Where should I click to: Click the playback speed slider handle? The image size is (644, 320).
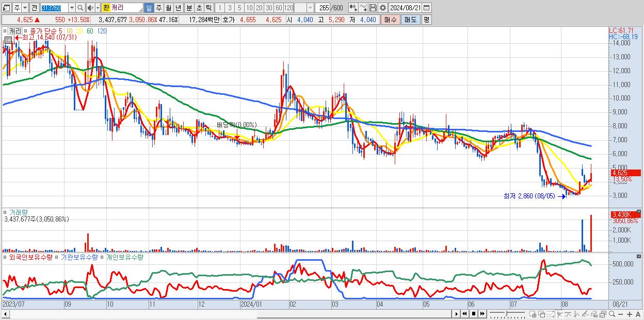pos(506,313)
